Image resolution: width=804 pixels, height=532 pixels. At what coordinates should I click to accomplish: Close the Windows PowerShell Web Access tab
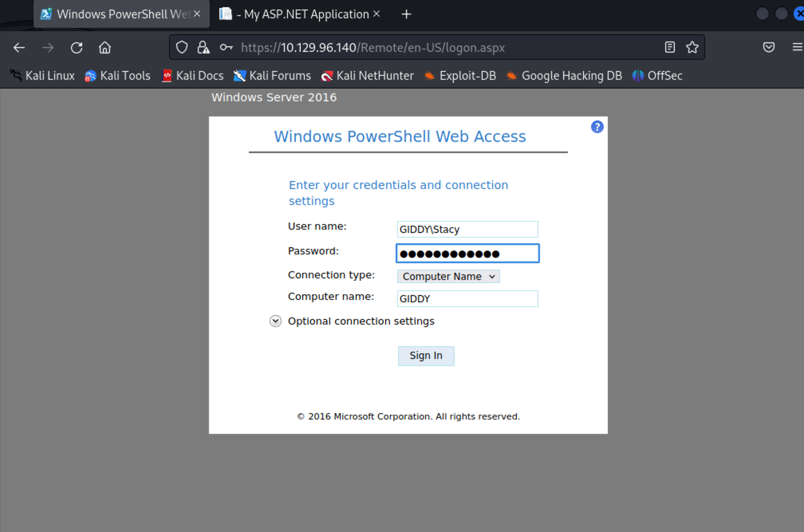197,14
